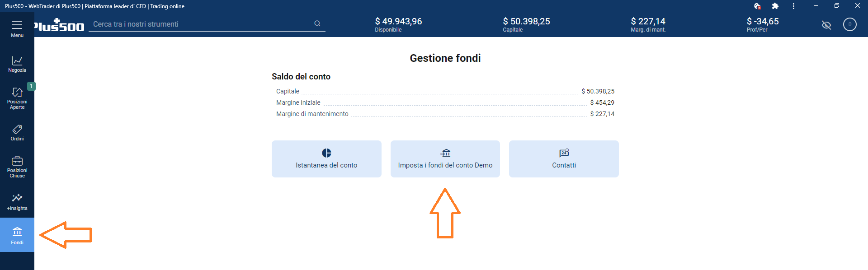
Task: Open Posizioni Aperte in the sidebar
Action: coord(17,98)
